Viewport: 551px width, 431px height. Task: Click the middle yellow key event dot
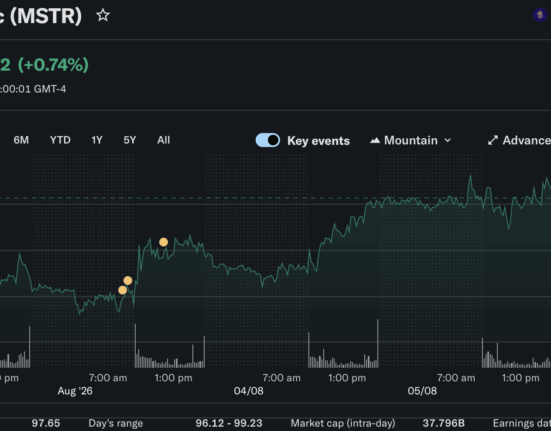point(128,280)
